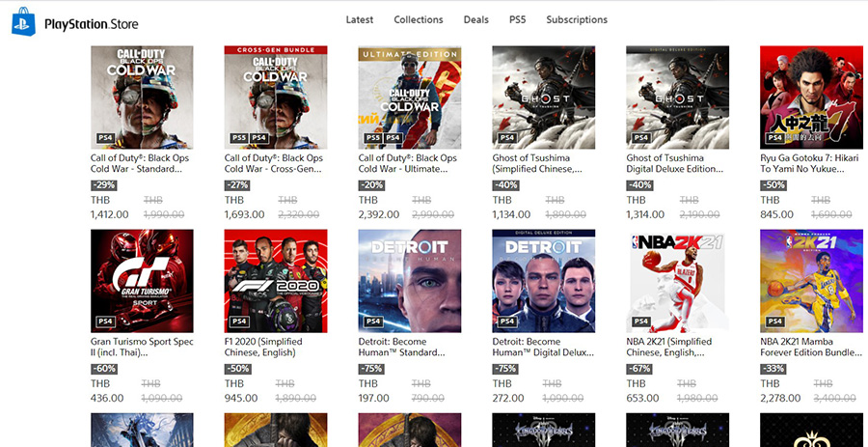Viewport: 868px width, 447px height.
Task: Open the Latest tab
Action: [x=360, y=20]
